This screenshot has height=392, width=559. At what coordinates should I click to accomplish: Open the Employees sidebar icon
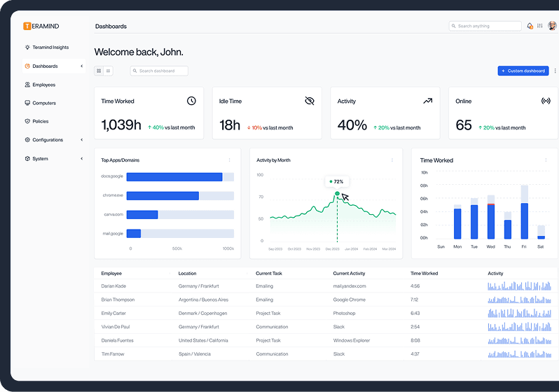27,85
